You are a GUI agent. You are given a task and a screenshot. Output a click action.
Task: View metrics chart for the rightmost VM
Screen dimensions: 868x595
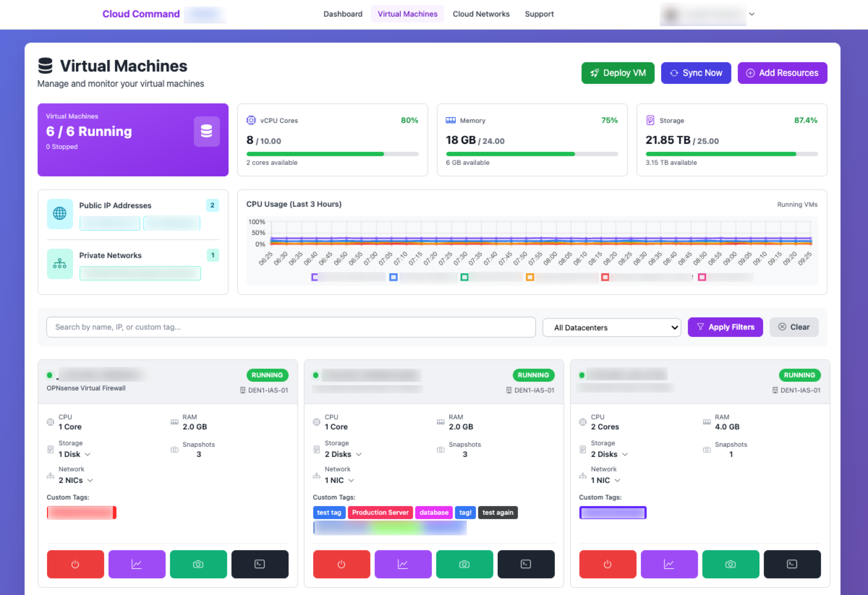point(669,564)
